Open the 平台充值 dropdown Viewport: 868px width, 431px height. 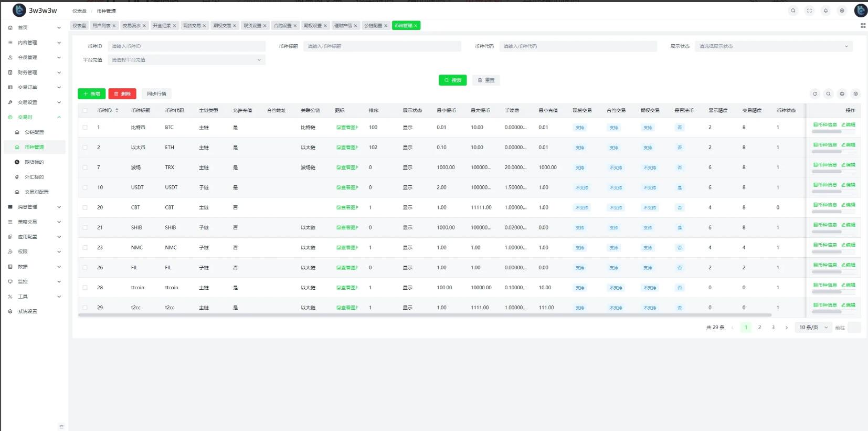tap(186, 60)
